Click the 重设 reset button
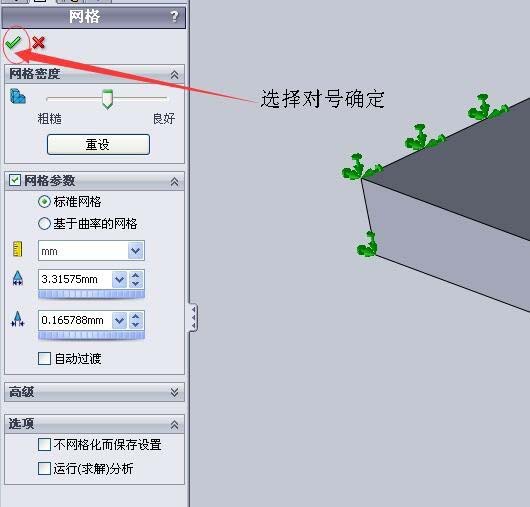The height and width of the screenshot is (507, 530). pyautogui.click(x=98, y=145)
